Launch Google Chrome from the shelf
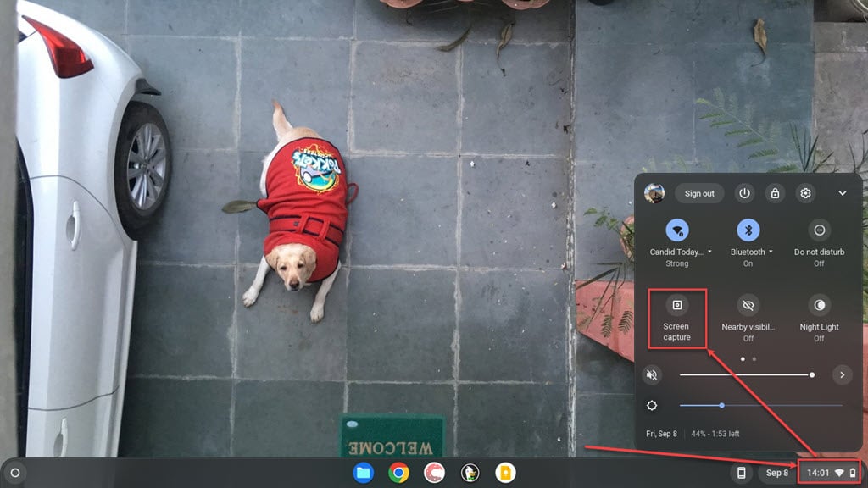Image resolution: width=868 pixels, height=488 pixels. pyautogui.click(x=397, y=474)
